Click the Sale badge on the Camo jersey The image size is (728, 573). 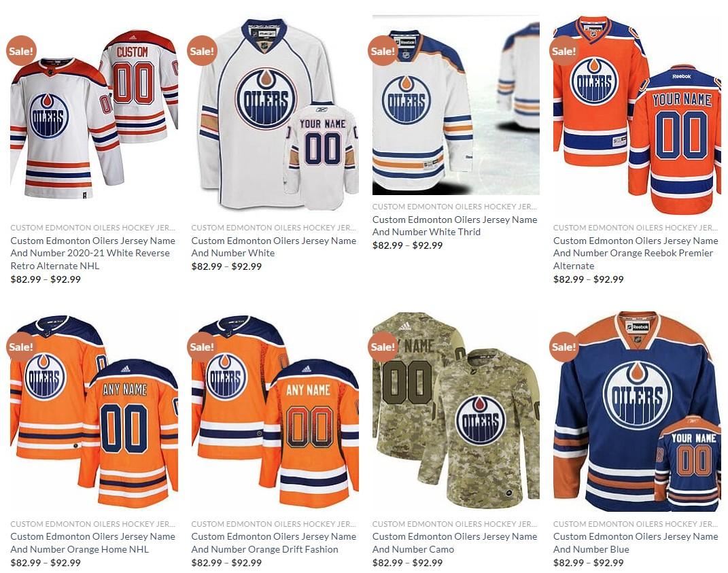383,347
